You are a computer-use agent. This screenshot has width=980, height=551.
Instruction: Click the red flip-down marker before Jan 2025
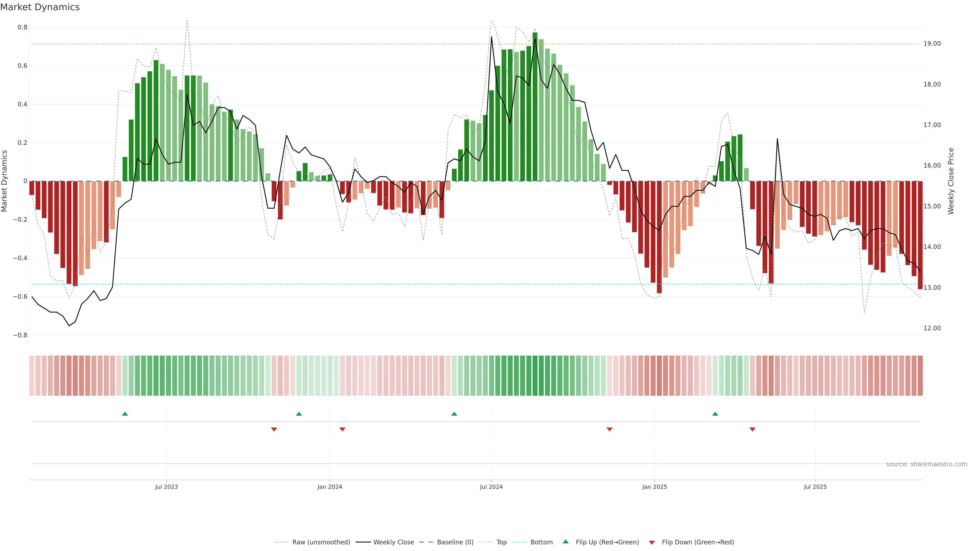click(609, 429)
